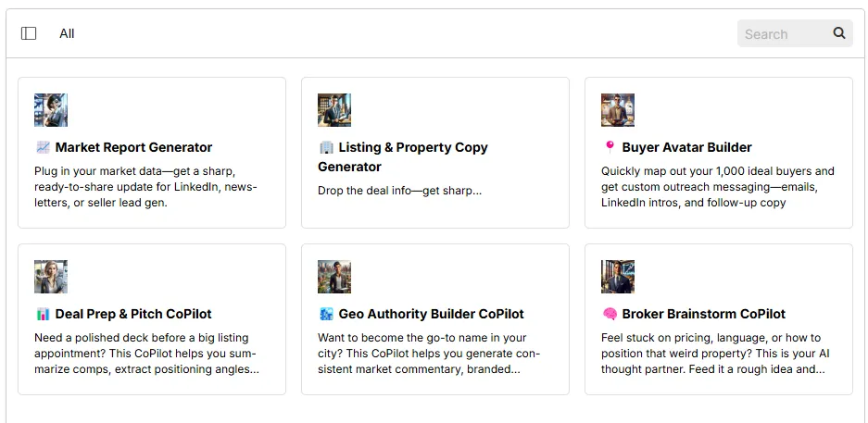Open the Buyer Avatar Builder title
868x423 pixels.
(686, 148)
